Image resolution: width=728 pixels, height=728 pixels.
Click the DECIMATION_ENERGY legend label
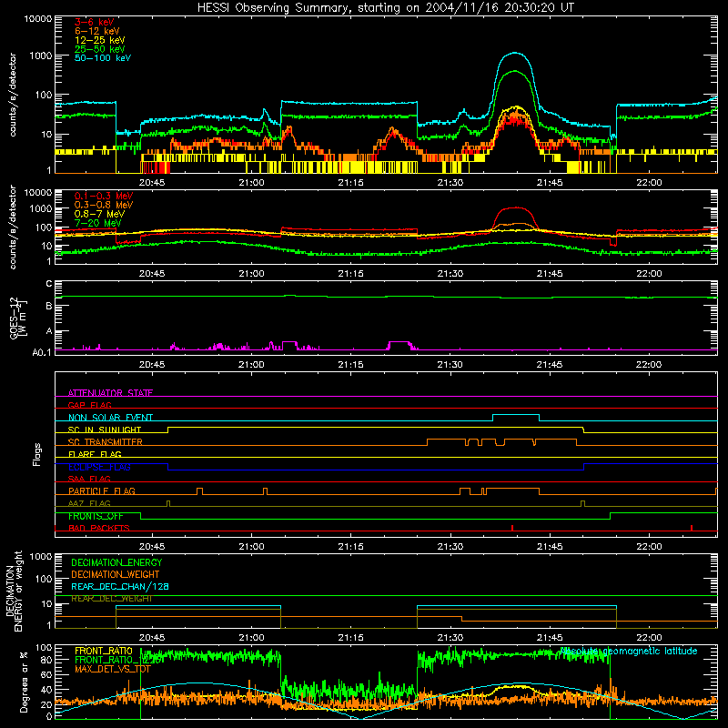116,562
